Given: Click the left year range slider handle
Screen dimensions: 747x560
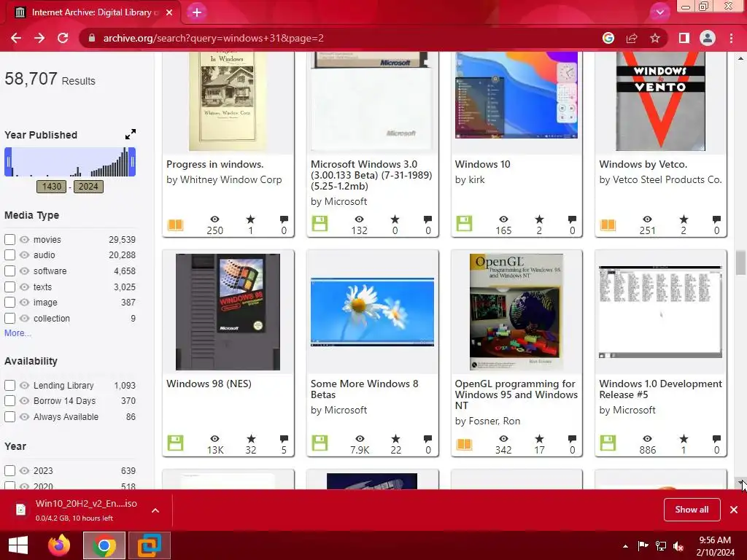Looking at the screenshot, I should pyautogui.click(x=8, y=162).
